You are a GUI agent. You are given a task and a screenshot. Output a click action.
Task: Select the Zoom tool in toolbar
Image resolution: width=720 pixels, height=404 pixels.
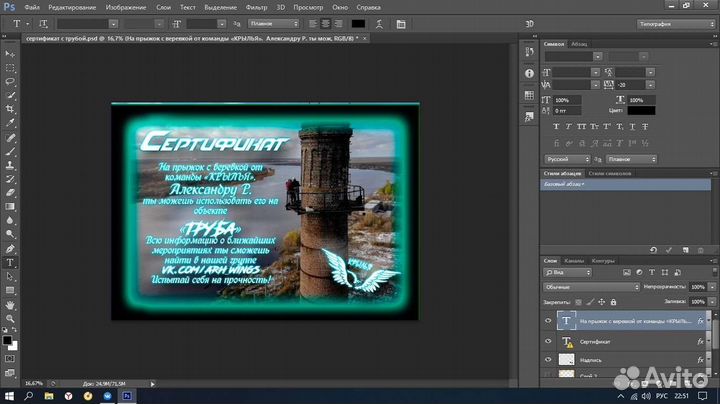click(10, 319)
